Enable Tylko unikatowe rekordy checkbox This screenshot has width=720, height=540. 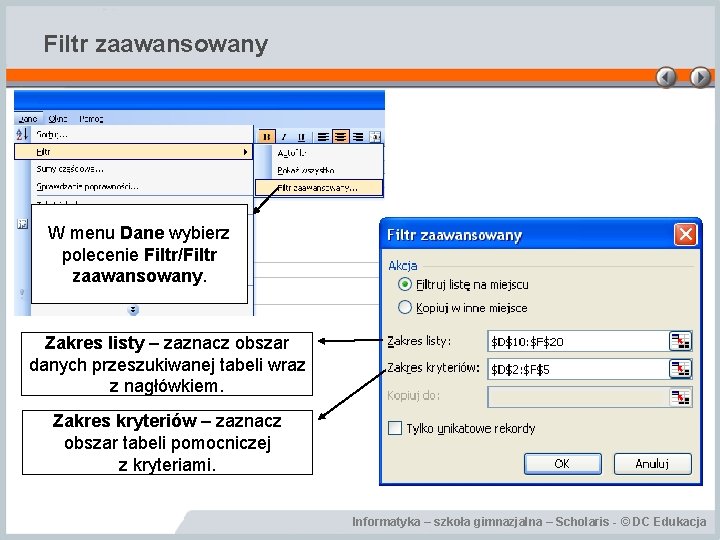tap(395, 428)
